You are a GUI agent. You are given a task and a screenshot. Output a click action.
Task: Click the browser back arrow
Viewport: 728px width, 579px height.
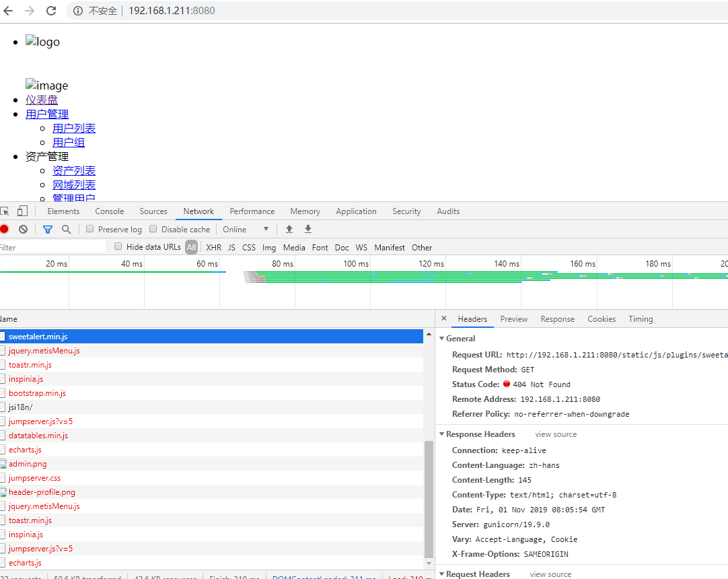8,11
